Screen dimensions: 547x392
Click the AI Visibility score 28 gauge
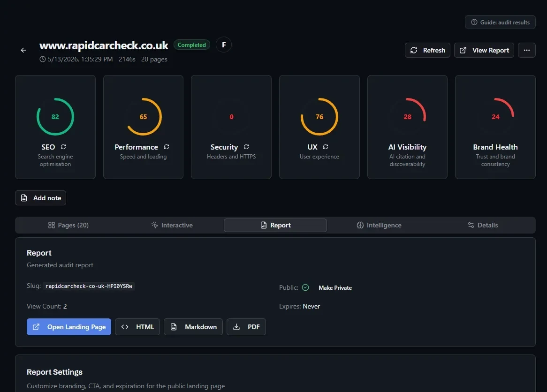pyautogui.click(x=407, y=117)
